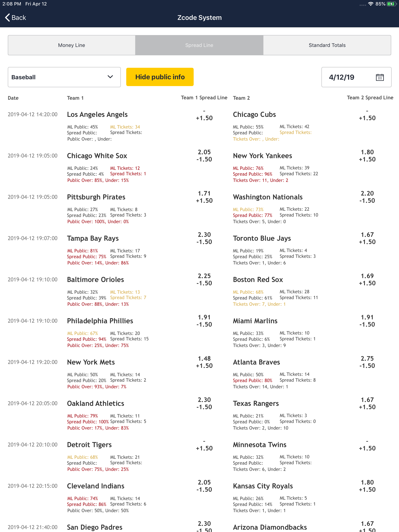The height and width of the screenshot is (532, 399).
Task: Tap the Wi-Fi status icon
Action: tap(371, 4)
